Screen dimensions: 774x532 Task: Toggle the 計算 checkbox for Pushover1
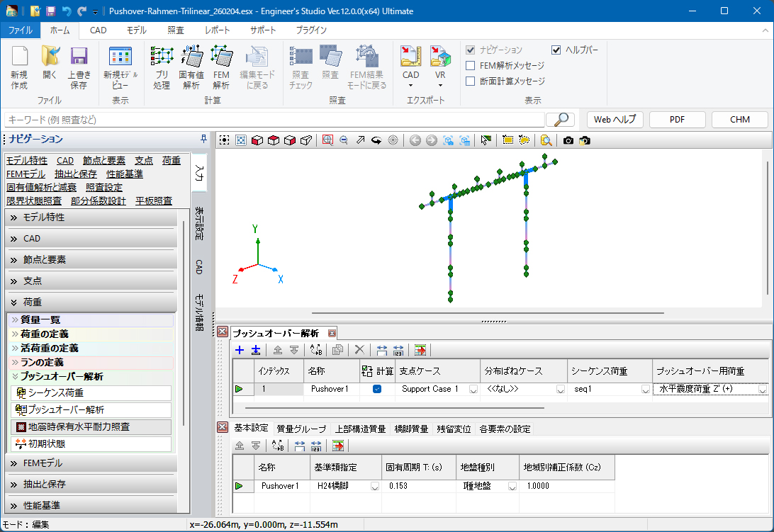pos(377,389)
